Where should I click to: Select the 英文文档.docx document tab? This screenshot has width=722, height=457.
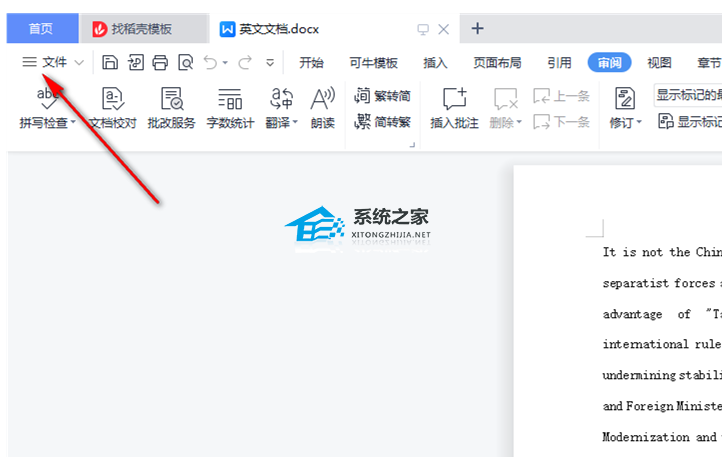coord(279,29)
